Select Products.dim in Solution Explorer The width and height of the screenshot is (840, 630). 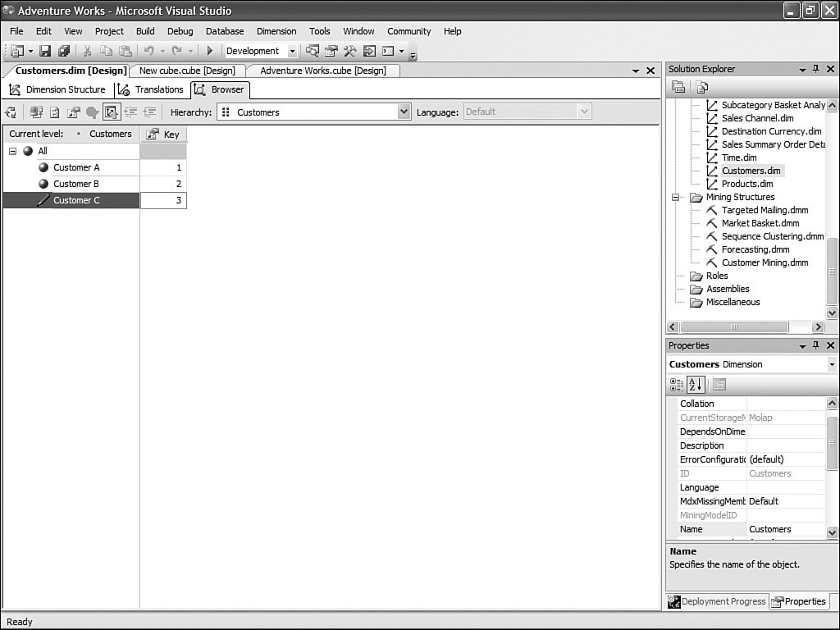click(747, 184)
